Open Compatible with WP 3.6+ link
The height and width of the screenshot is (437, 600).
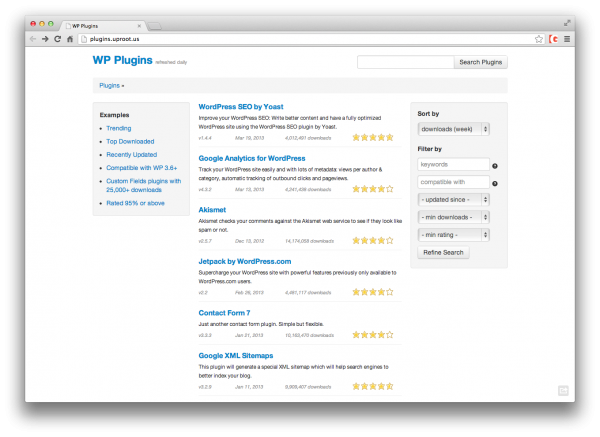coord(142,168)
